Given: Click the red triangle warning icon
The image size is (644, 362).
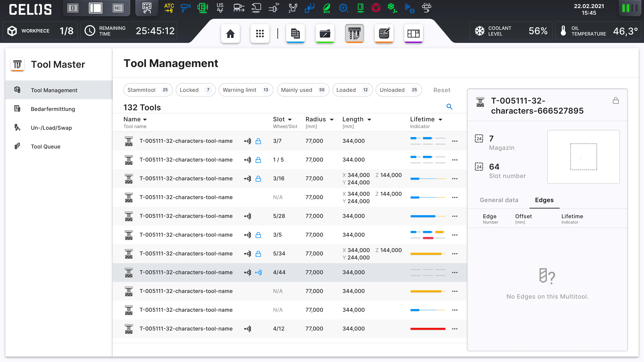Looking at the screenshot, I should tap(376, 8).
